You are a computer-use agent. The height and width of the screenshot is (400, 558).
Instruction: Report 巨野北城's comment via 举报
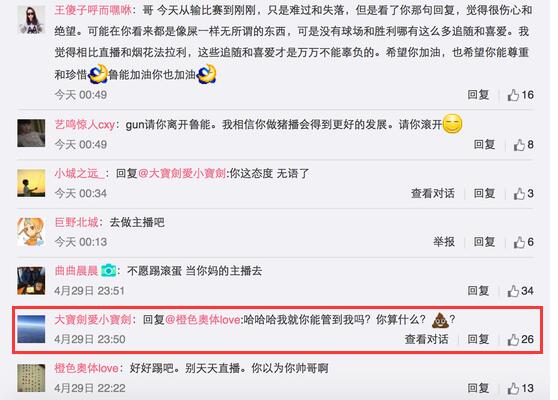click(444, 242)
